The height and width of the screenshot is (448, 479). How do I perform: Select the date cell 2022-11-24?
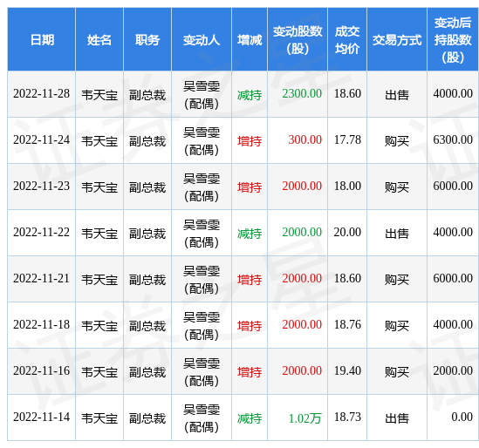42,139
